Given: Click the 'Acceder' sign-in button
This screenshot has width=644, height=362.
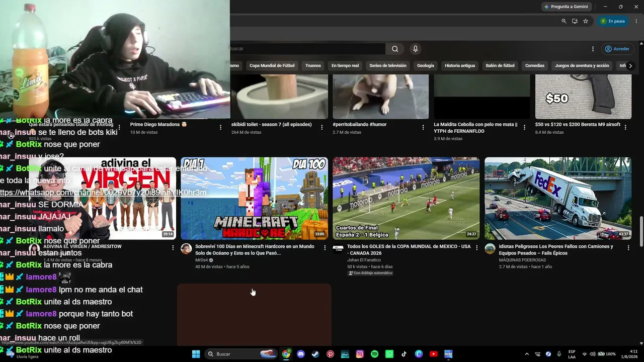Looking at the screenshot, I should click(x=617, y=49).
